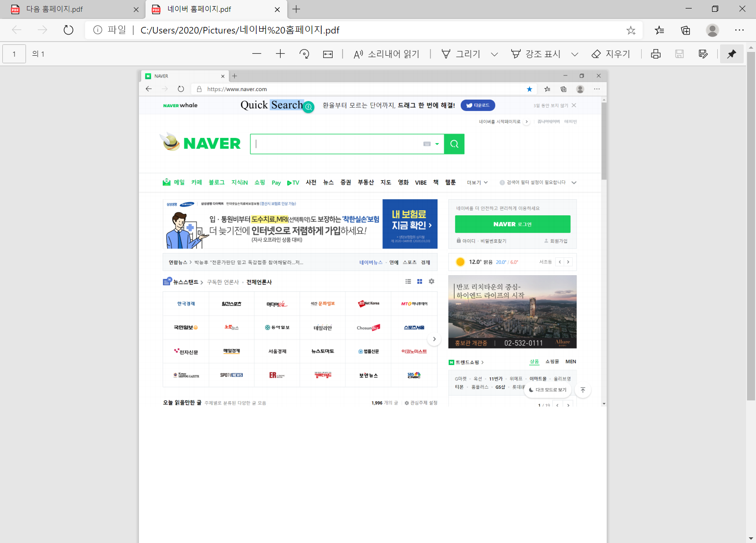This screenshot has height=543, width=756.
Task: Zoom out the PDF with minus icon
Action: click(257, 54)
